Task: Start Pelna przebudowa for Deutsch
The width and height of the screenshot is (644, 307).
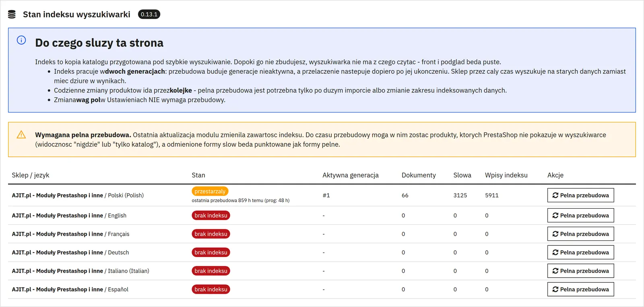Action: (x=580, y=252)
